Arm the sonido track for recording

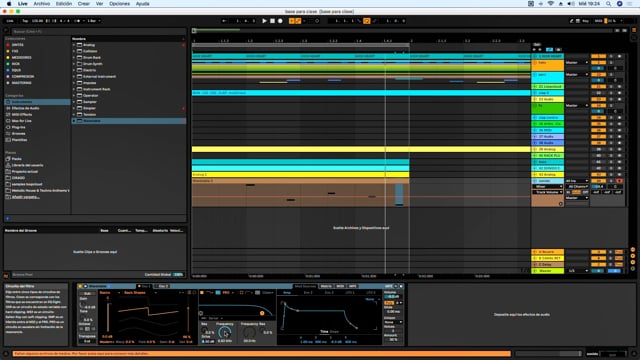[619, 181]
